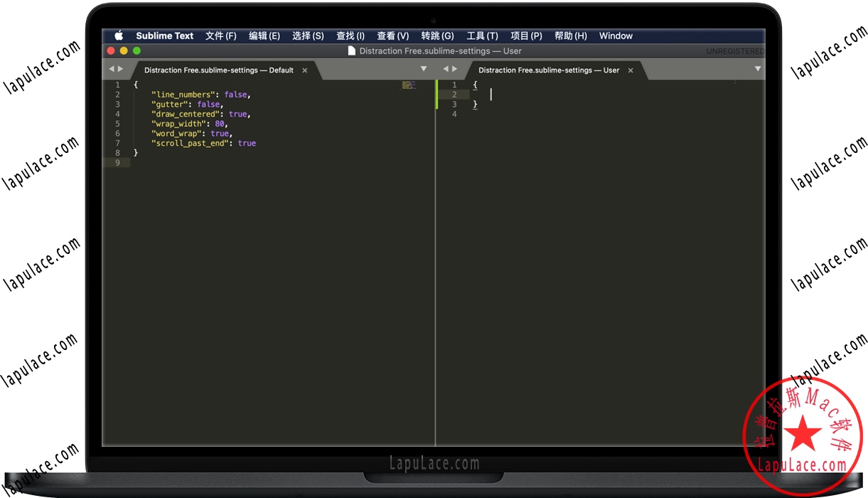868x498 pixels.
Task: Open the 查看 (V) view menu
Action: tap(392, 36)
